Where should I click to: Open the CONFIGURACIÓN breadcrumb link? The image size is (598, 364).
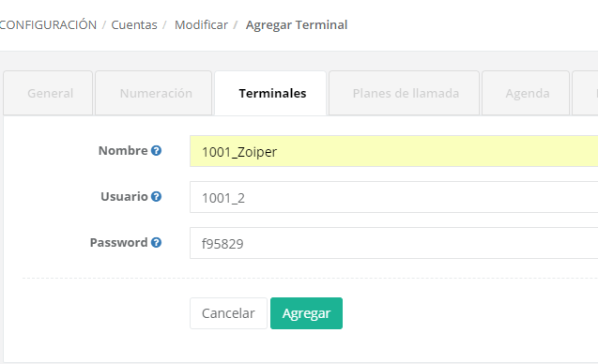[49, 24]
